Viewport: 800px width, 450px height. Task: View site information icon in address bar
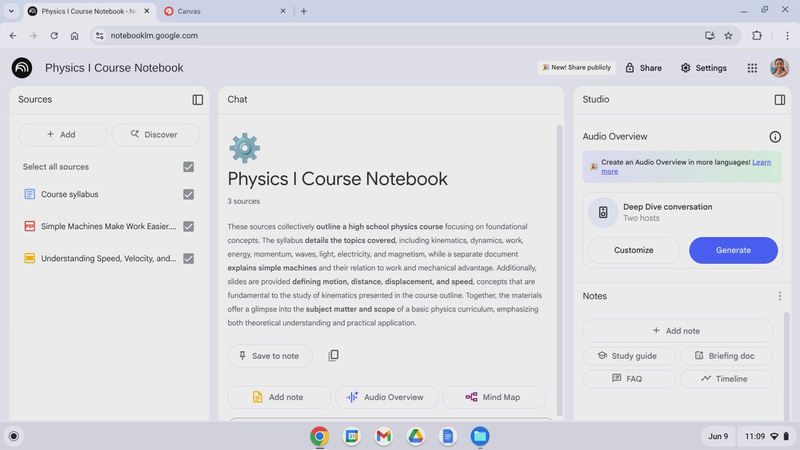[99, 35]
